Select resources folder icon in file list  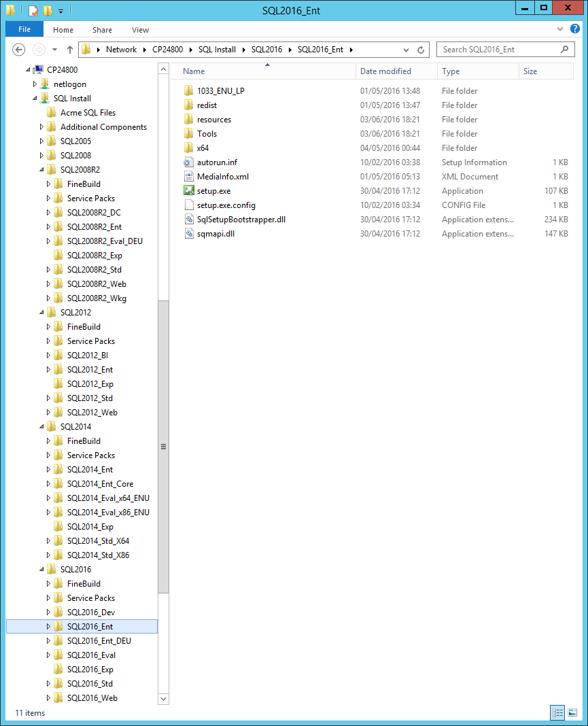[x=189, y=119]
